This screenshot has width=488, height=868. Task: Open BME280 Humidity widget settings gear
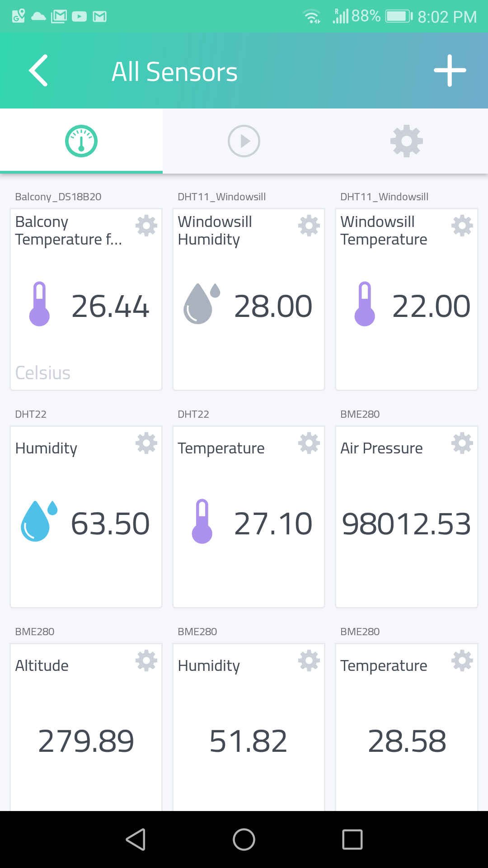pos(309,660)
